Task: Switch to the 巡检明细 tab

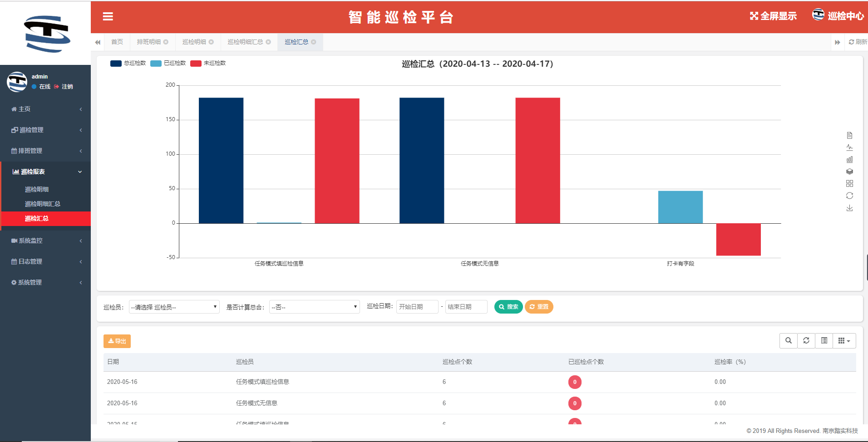Action: [194, 42]
